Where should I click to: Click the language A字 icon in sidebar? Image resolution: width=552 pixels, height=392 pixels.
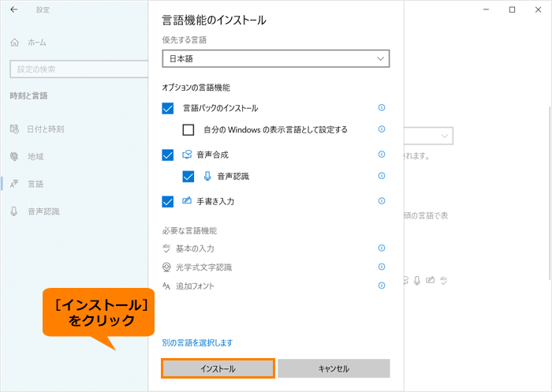14,184
